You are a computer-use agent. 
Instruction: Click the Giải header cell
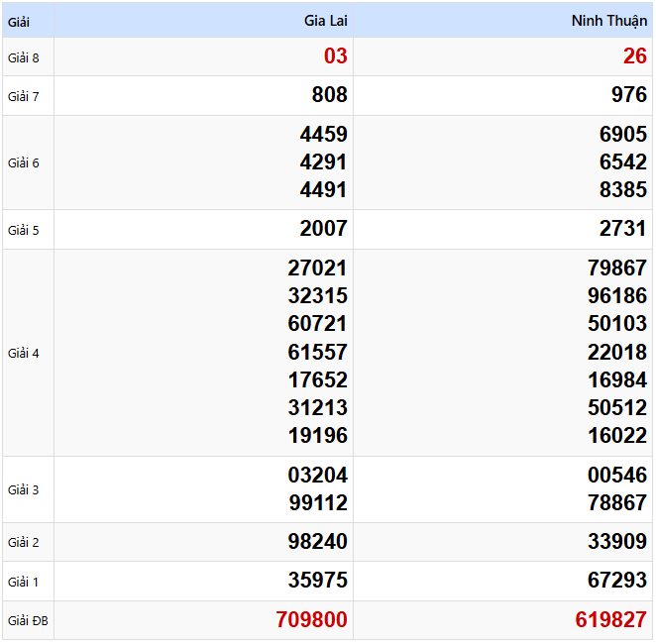pyautogui.click(x=19, y=21)
